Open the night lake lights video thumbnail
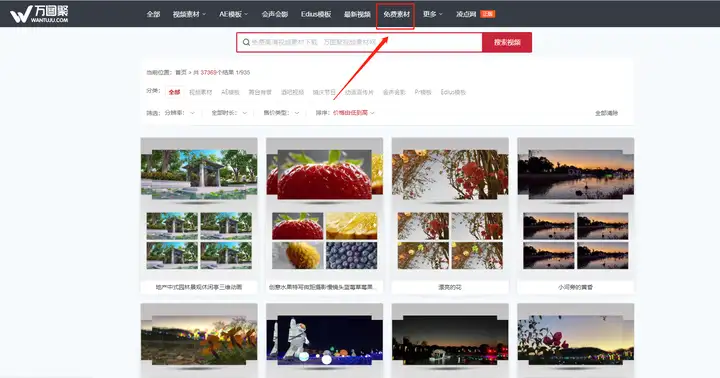Viewport: 720px width, 378px height. pos(450,340)
